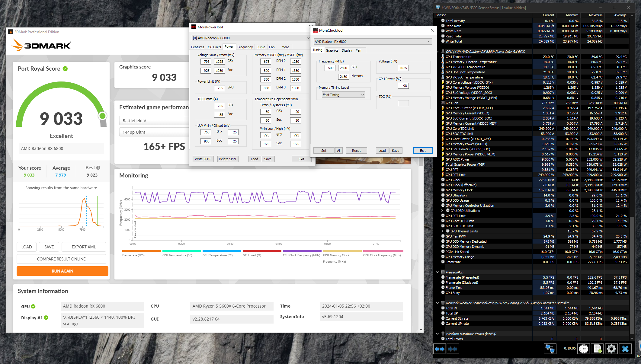Expand GPU D3D Utilizations group
Viewport: 641px width, 364px height.
click(442, 211)
